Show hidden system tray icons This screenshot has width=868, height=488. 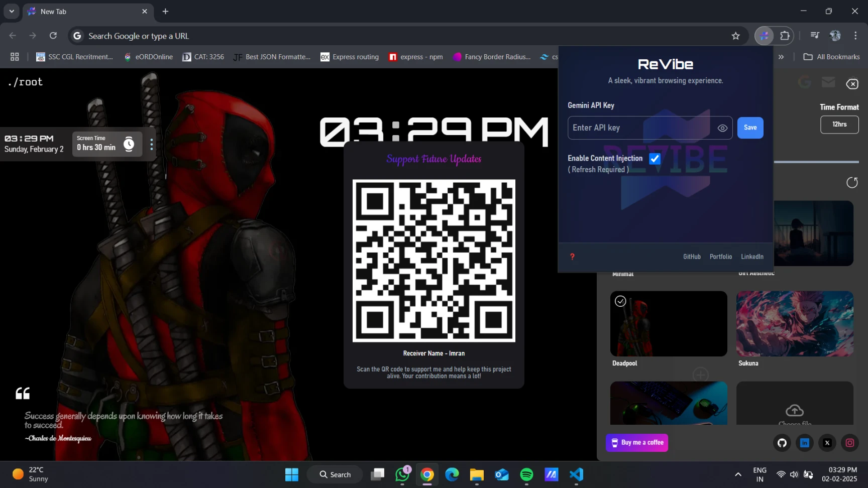pos(738,474)
